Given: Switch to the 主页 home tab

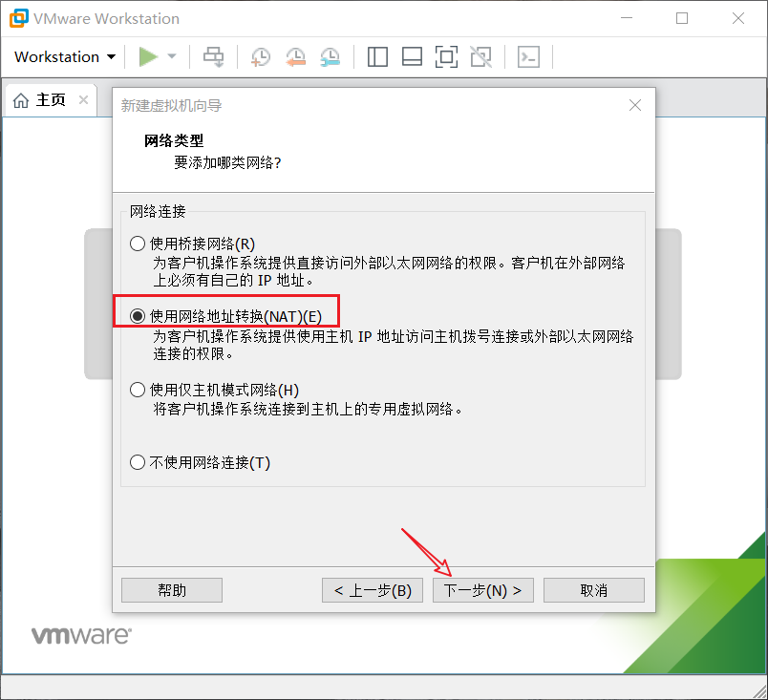Looking at the screenshot, I should pos(51,100).
